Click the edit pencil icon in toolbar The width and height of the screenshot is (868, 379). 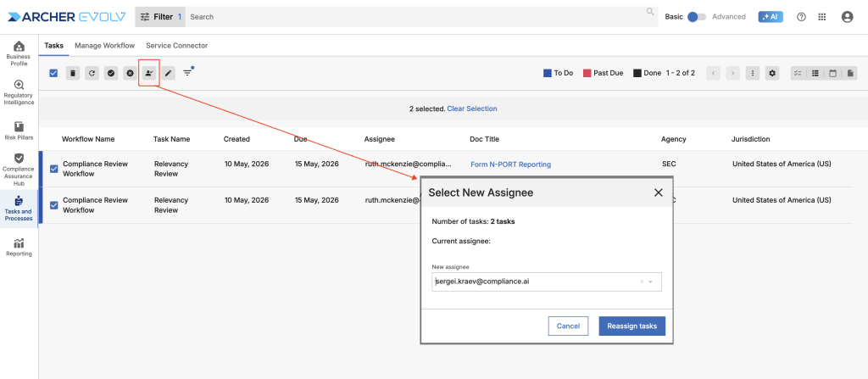[x=169, y=73]
